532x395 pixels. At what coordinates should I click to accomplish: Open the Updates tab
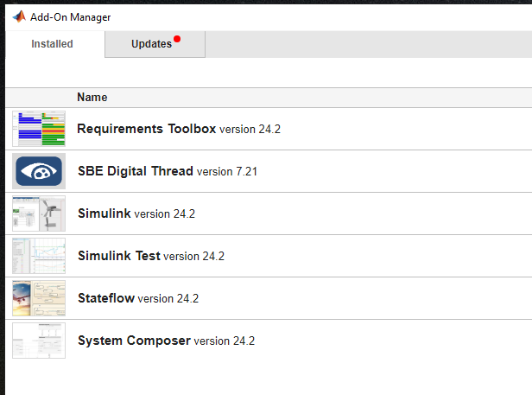(x=152, y=44)
